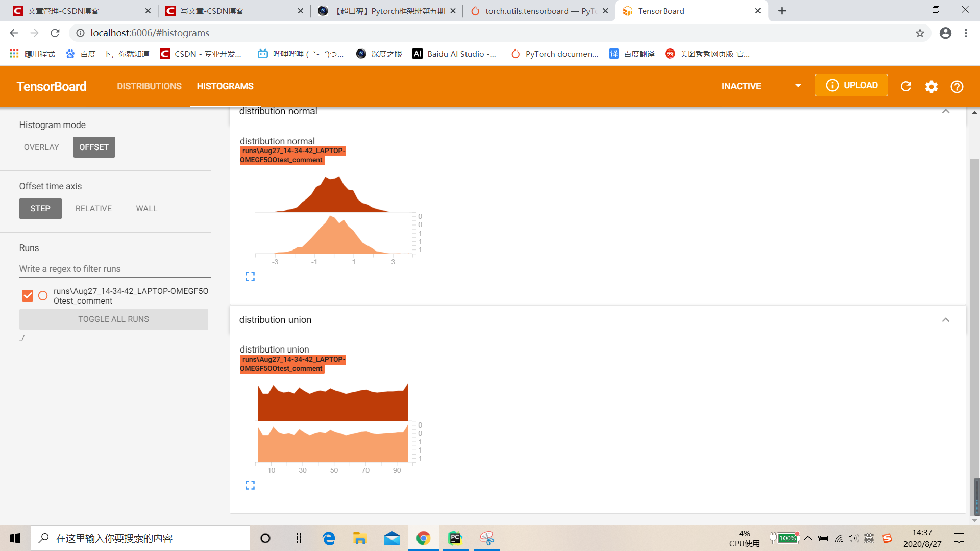Select the HISTOGRAMS tab
The image size is (980, 551).
[x=225, y=85]
